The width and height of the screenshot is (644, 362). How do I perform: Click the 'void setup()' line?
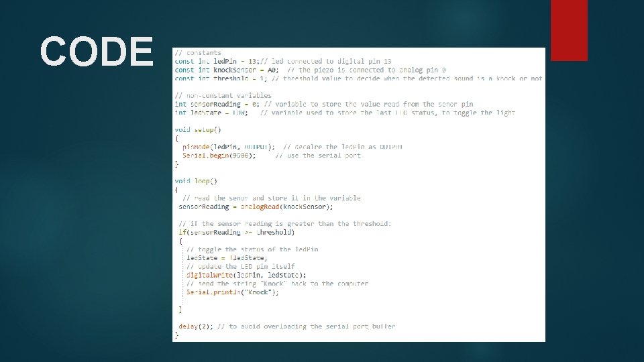198,129
